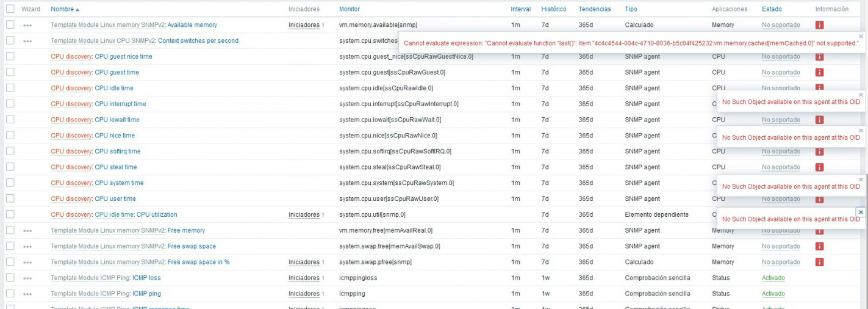Screen dimensions: 868x309
Task: Sort items by Histórico column header
Action: pos(554,9)
